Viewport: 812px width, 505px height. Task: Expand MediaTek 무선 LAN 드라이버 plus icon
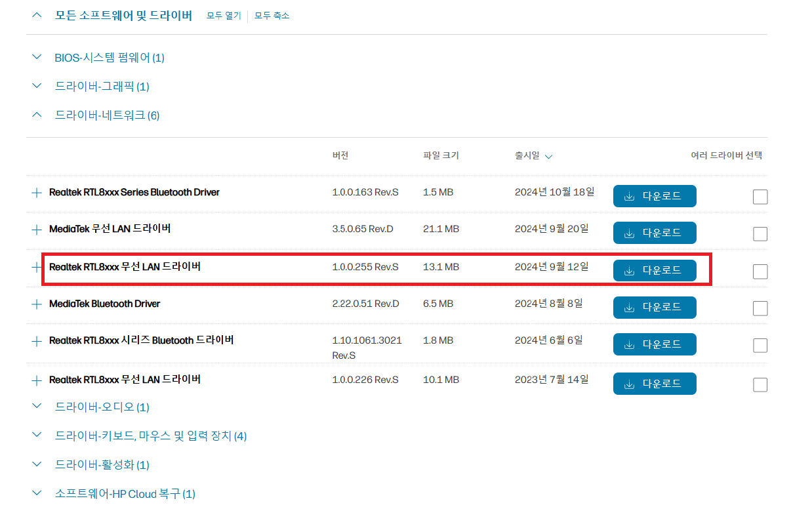point(36,230)
